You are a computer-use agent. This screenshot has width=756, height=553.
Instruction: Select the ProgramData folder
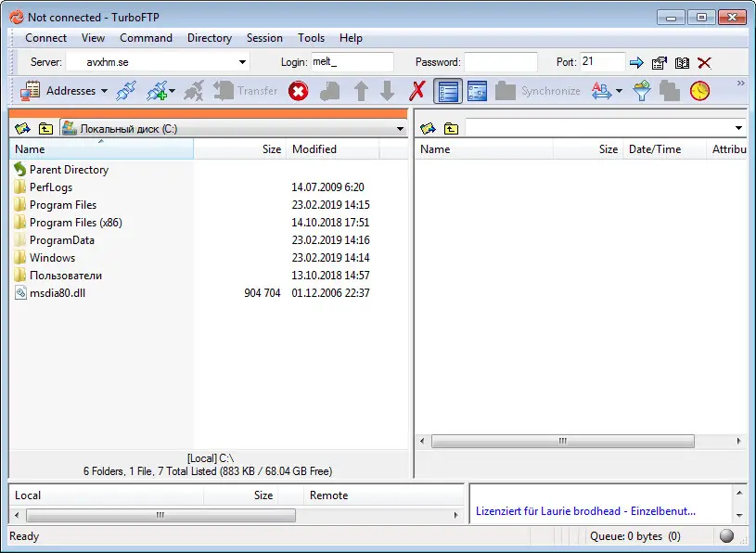[x=62, y=240]
